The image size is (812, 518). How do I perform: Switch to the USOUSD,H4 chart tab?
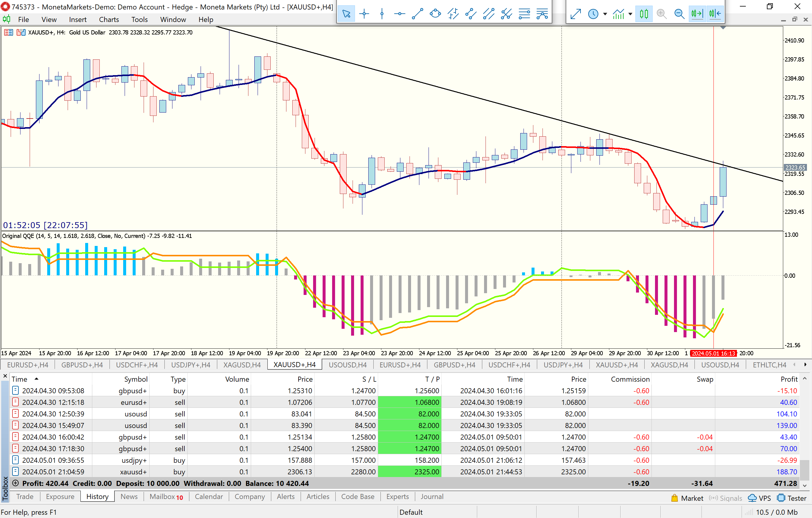click(347, 365)
